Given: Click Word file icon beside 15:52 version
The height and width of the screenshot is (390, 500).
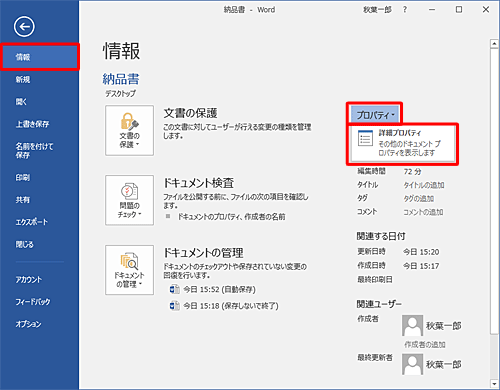Looking at the screenshot, I should tap(175, 289).
